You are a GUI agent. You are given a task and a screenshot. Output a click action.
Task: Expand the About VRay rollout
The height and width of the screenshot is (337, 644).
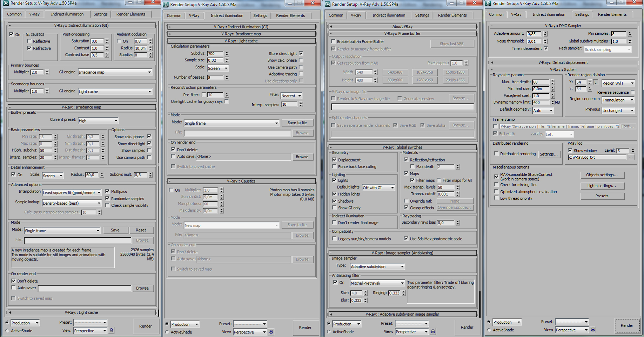point(402,26)
